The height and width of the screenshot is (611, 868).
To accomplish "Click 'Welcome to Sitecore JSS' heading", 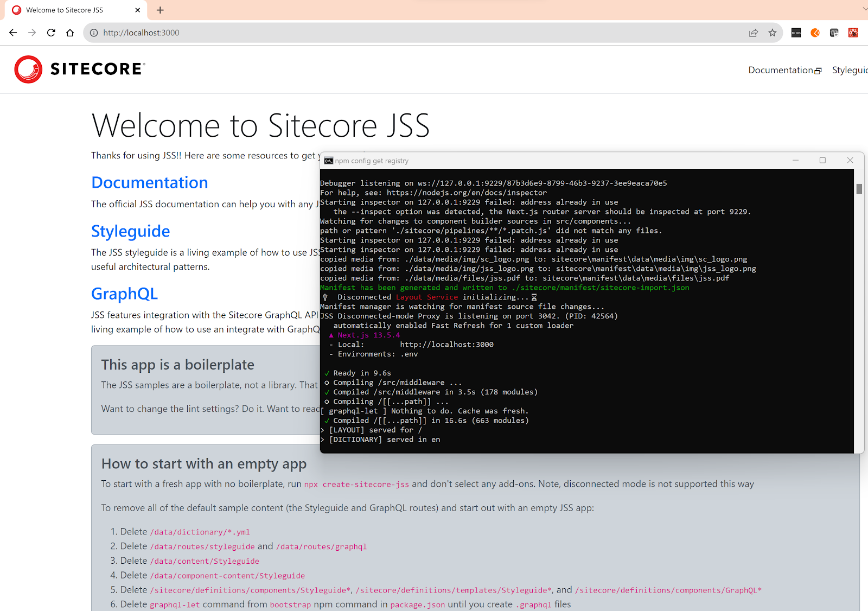I will click(260, 126).
